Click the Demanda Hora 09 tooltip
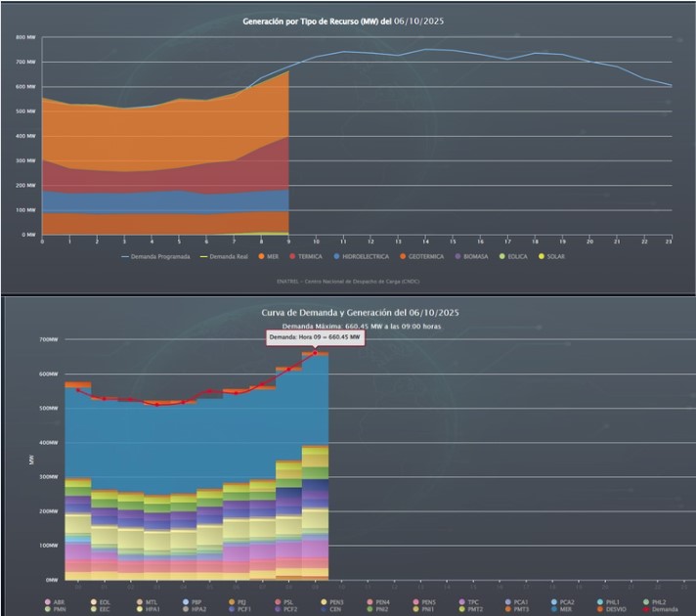 tap(308, 337)
